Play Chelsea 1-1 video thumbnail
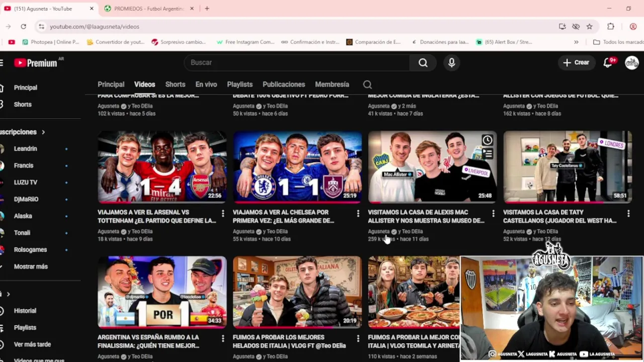 (x=297, y=167)
